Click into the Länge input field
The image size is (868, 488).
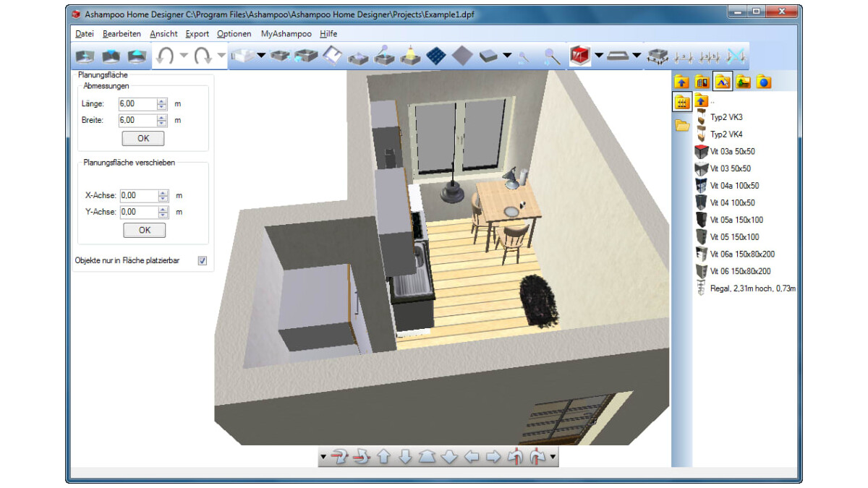pyautogui.click(x=137, y=104)
